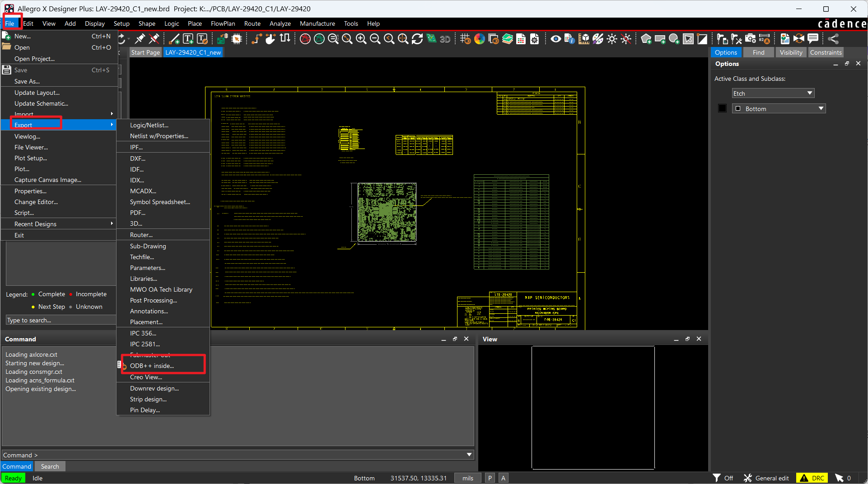Open the 3D viewer icon

point(445,39)
